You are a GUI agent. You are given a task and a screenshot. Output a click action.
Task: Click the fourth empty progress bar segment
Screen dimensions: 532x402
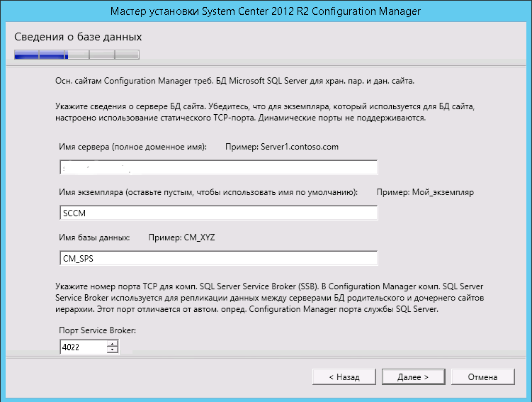pos(101,54)
